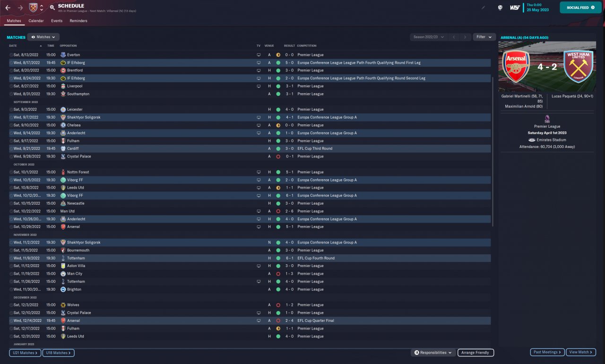Image resolution: width=605 pixels, height=364 pixels.
Task: Switch to the Calendar tab
Action: coord(36,21)
